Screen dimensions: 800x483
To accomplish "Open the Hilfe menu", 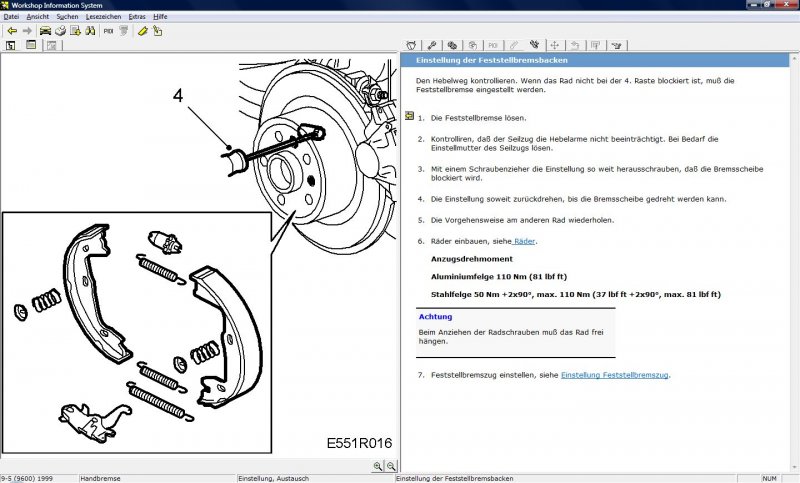I will point(160,17).
